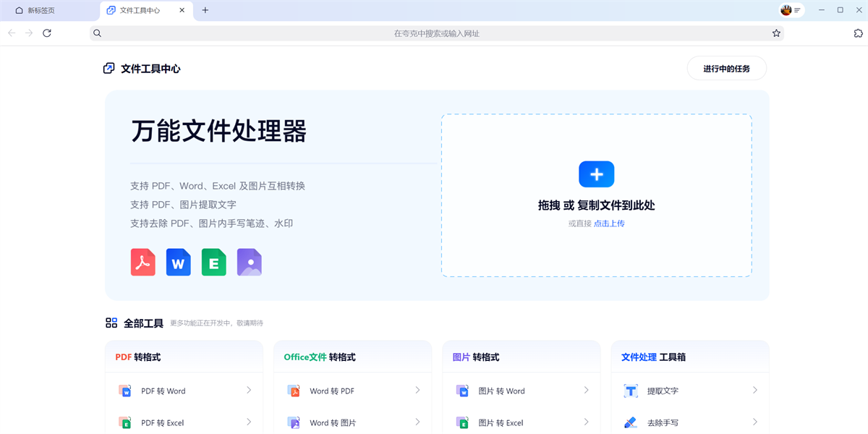868x434 pixels.
Task: Click the green Excel file icon
Action: (x=214, y=262)
